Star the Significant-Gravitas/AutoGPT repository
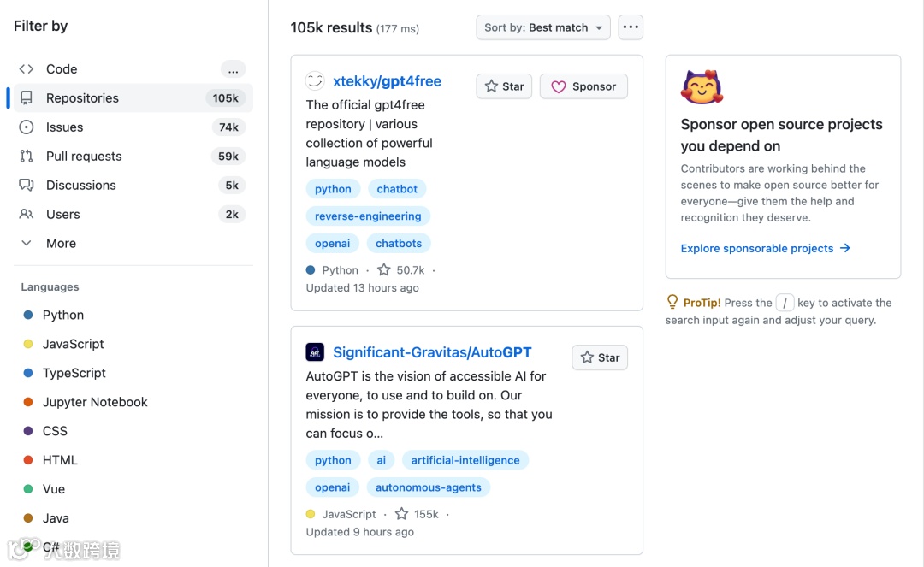 click(600, 357)
